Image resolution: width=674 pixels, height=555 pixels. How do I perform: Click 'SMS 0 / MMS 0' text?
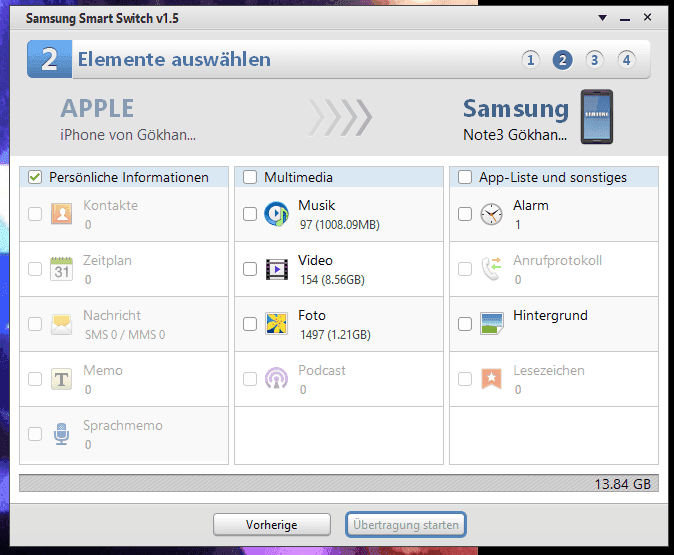(125, 335)
